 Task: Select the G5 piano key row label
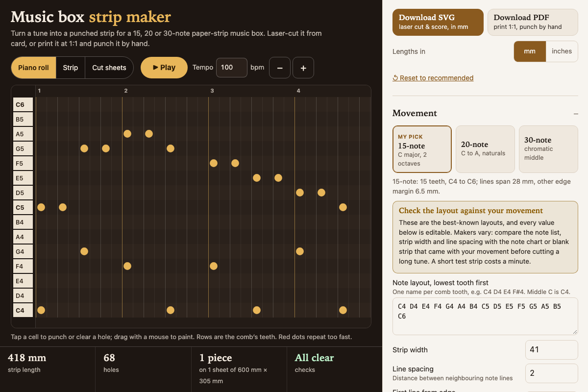23,148
